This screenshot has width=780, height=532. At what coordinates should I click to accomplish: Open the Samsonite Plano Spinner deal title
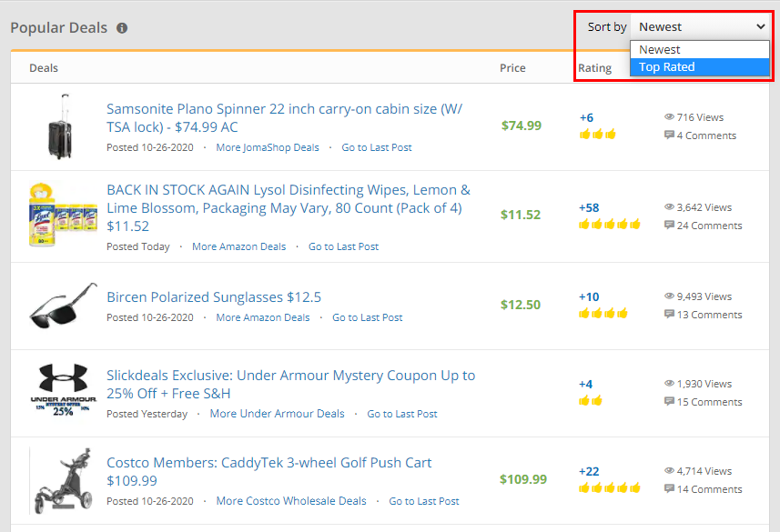[284, 118]
